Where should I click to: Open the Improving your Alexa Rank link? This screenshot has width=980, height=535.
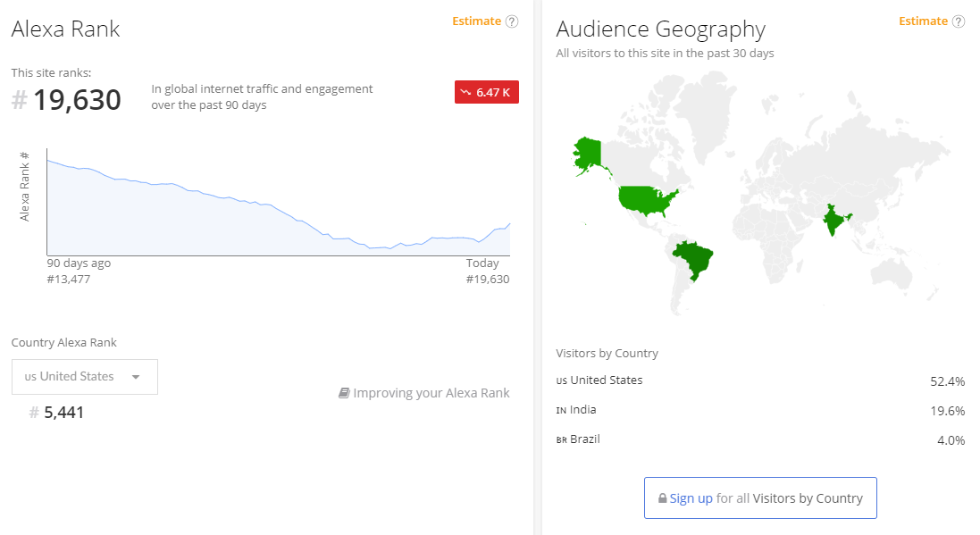click(424, 393)
